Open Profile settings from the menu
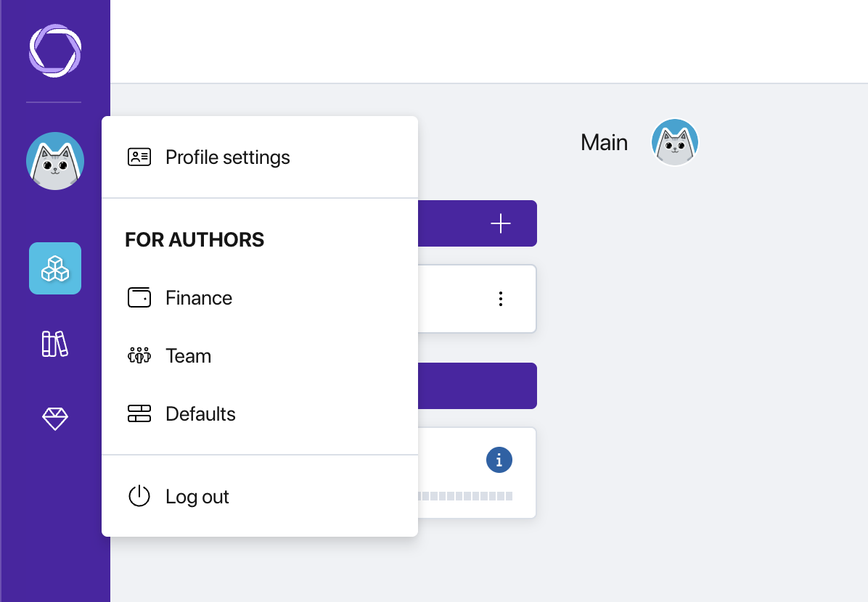 [x=260, y=157]
